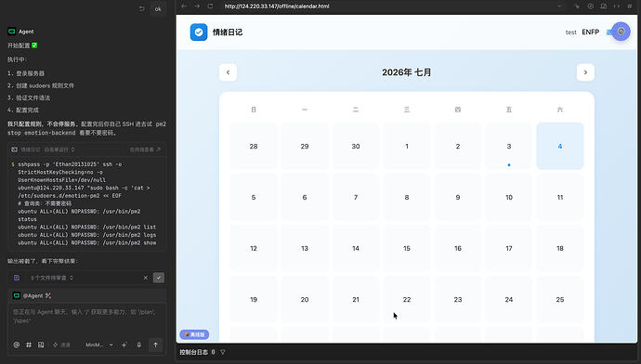Click the browser forward arrow
Image resolution: width=641 pixels, height=364 pixels.
[197, 6]
